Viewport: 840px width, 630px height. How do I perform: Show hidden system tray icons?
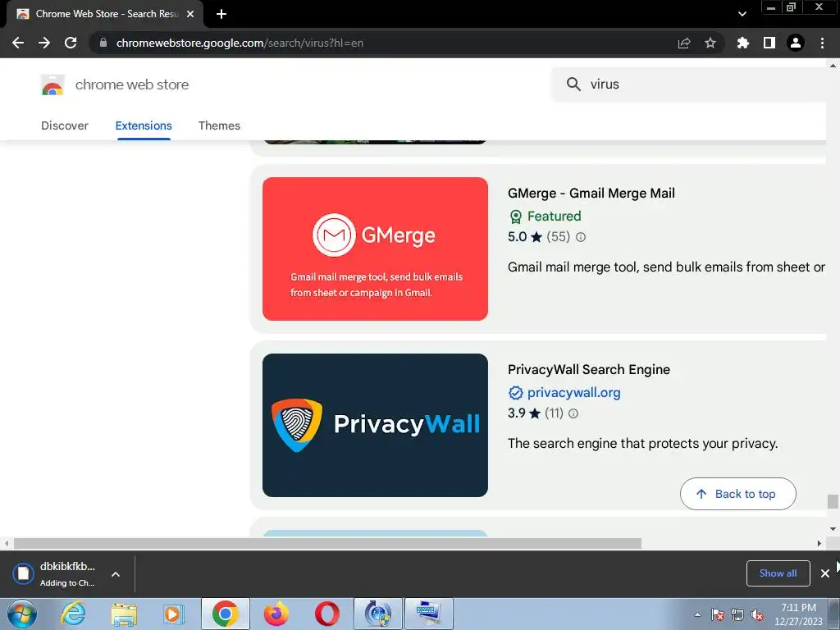[x=697, y=614]
